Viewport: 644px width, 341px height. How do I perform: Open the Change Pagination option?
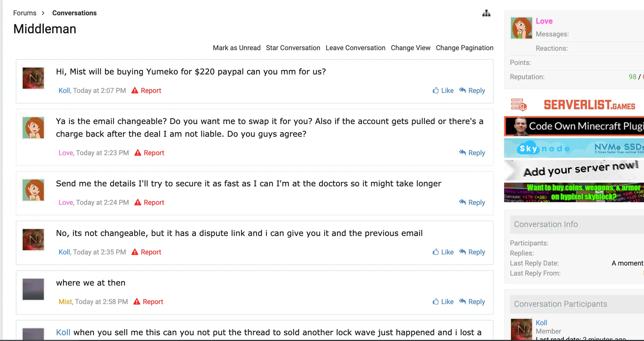click(x=464, y=48)
